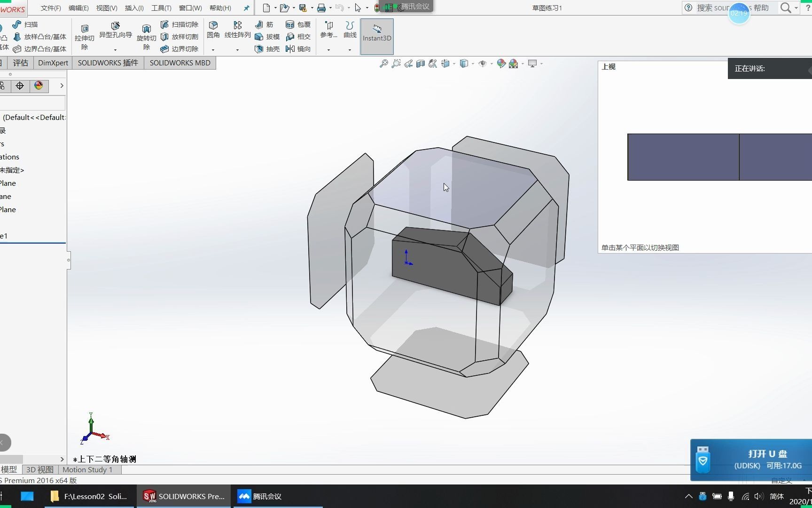Click the Dynamic Annotation Views icon

click(x=433, y=63)
